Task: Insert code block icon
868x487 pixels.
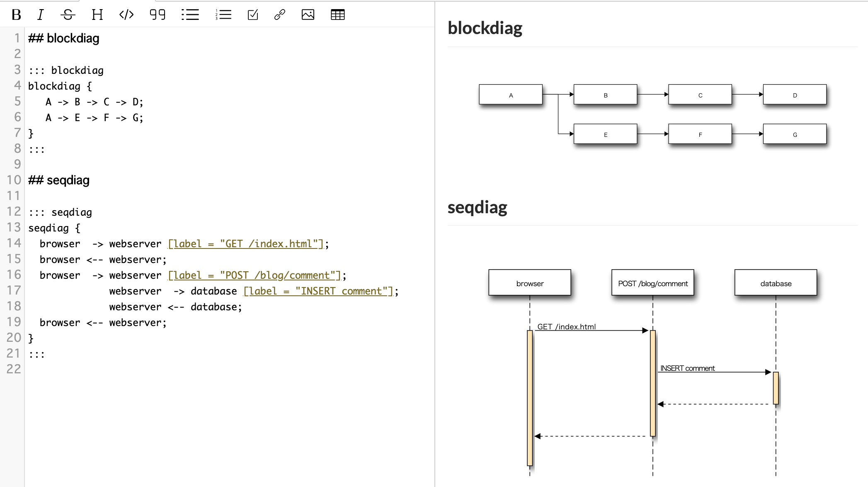Action: click(x=126, y=15)
